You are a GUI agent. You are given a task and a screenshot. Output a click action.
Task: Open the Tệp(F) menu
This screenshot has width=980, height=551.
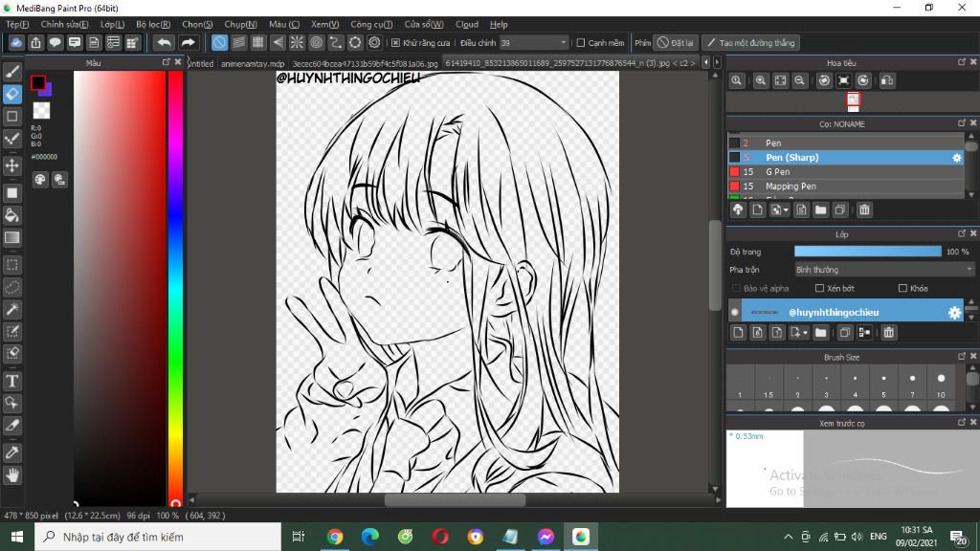coord(17,24)
